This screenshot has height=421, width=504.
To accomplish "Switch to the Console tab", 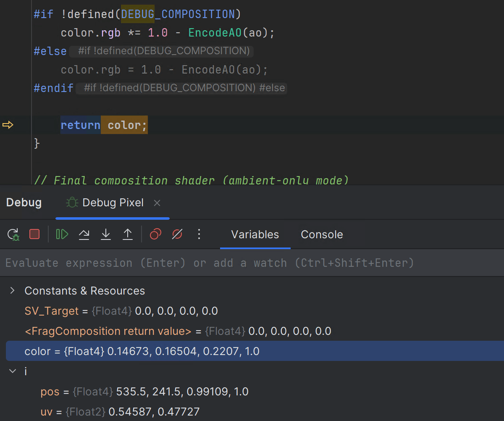I will [x=322, y=234].
